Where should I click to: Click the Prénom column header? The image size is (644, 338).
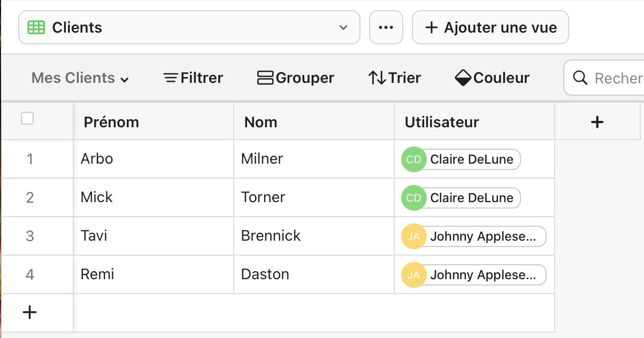pyautogui.click(x=111, y=121)
